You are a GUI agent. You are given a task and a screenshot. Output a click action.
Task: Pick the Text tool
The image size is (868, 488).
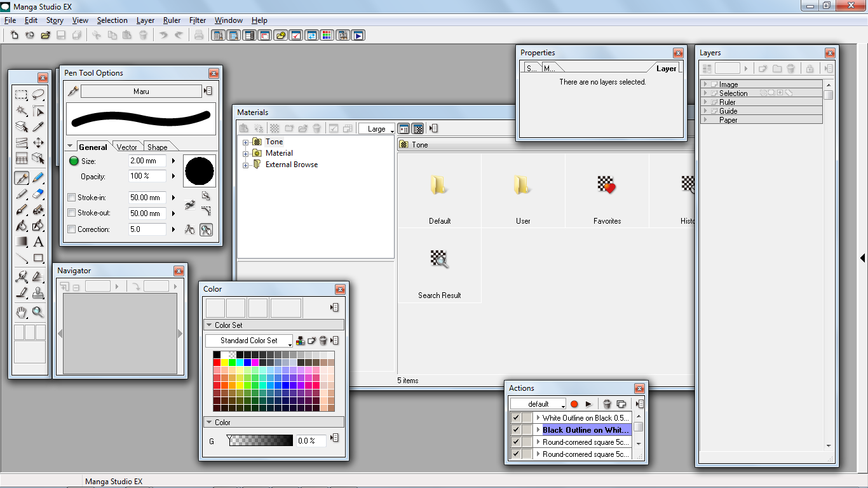coord(38,242)
